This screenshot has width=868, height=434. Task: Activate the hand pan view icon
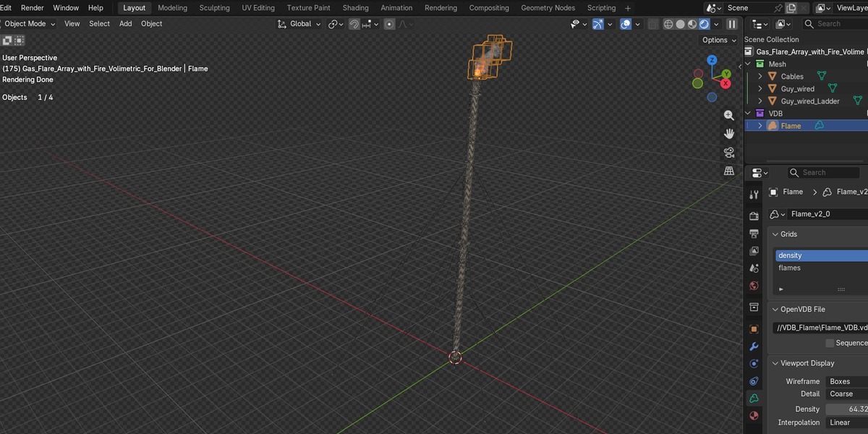[x=729, y=134]
